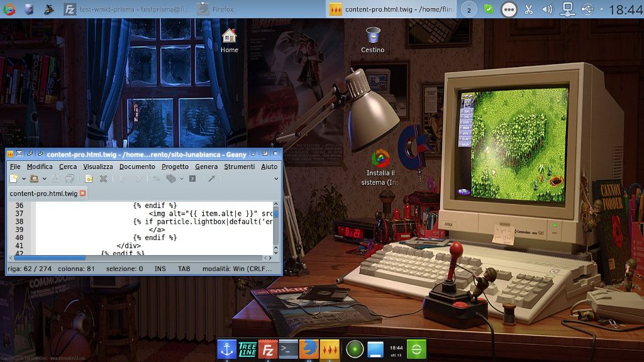The height and width of the screenshot is (362, 644).
Task: Open the Documento menu in Geany
Action: tap(137, 167)
